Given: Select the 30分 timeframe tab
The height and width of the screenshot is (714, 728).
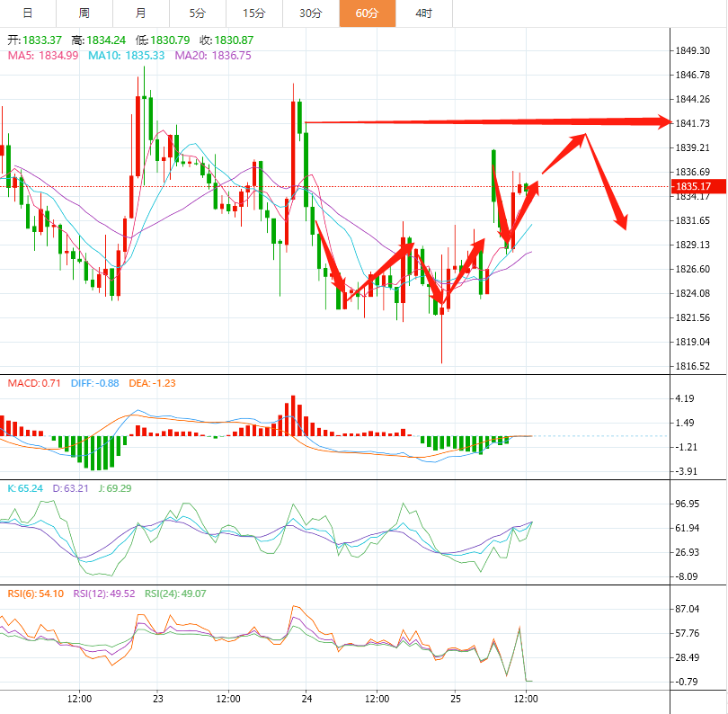Looking at the screenshot, I should click(311, 13).
